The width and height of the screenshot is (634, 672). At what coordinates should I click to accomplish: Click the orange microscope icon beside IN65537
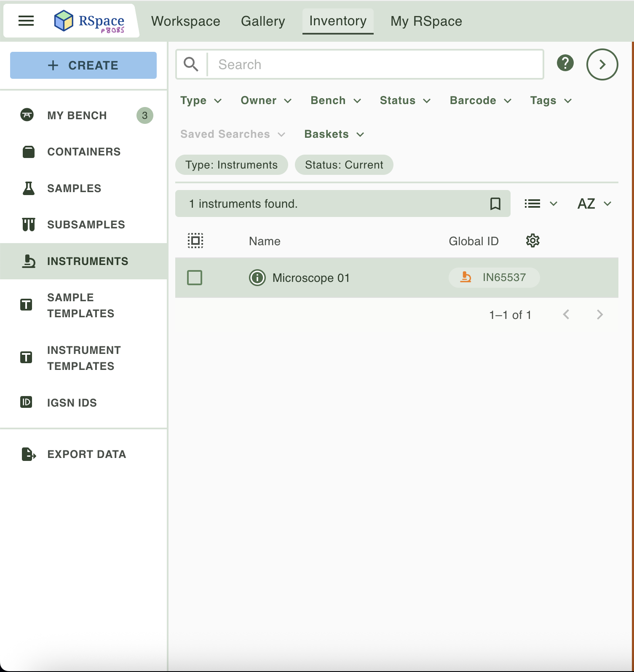[x=465, y=277]
